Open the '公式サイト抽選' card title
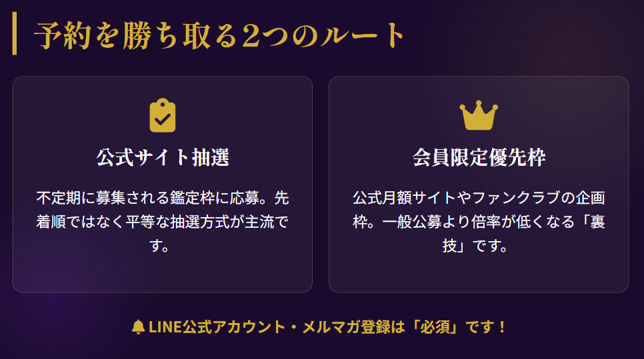This screenshot has height=359, width=644. [163, 158]
